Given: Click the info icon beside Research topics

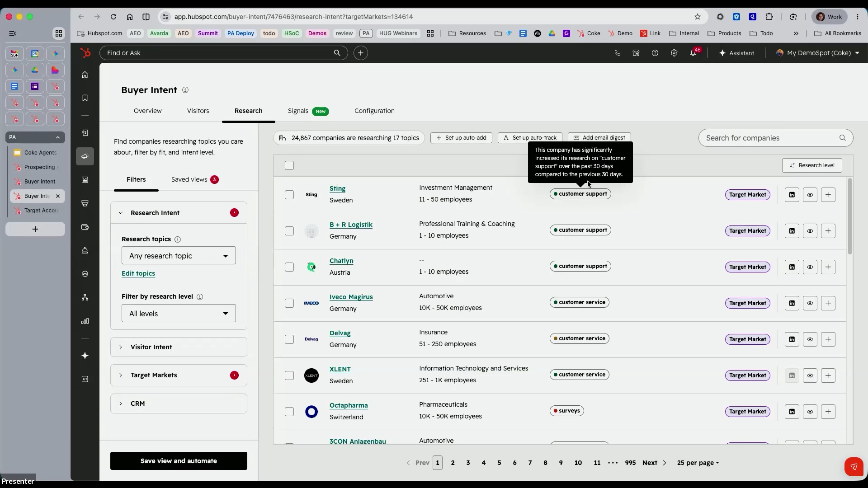Looking at the screenshot, I should click(178, 239).
